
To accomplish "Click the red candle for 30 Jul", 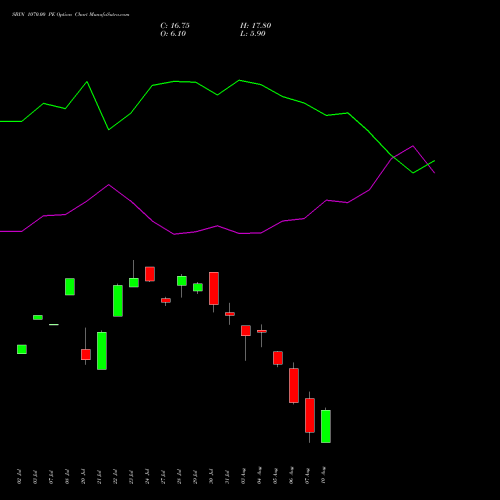I will (x=214, y=288).
